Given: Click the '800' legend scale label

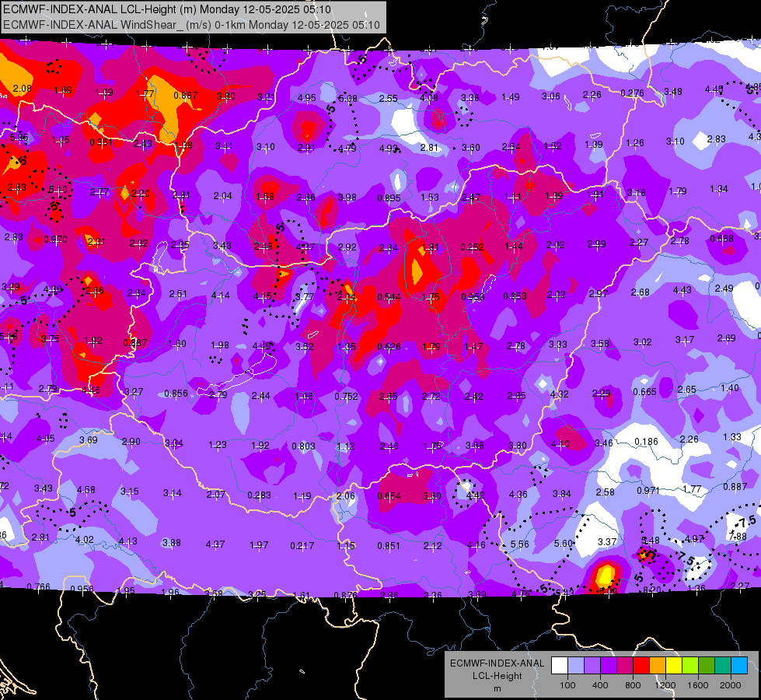Looking at the screenshot, I should coord(633,685).
